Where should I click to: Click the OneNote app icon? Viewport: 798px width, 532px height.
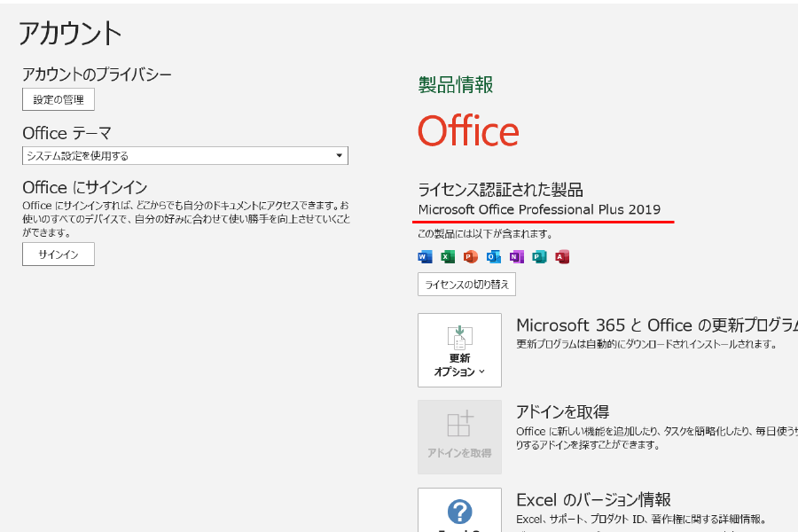click(517, 256)
